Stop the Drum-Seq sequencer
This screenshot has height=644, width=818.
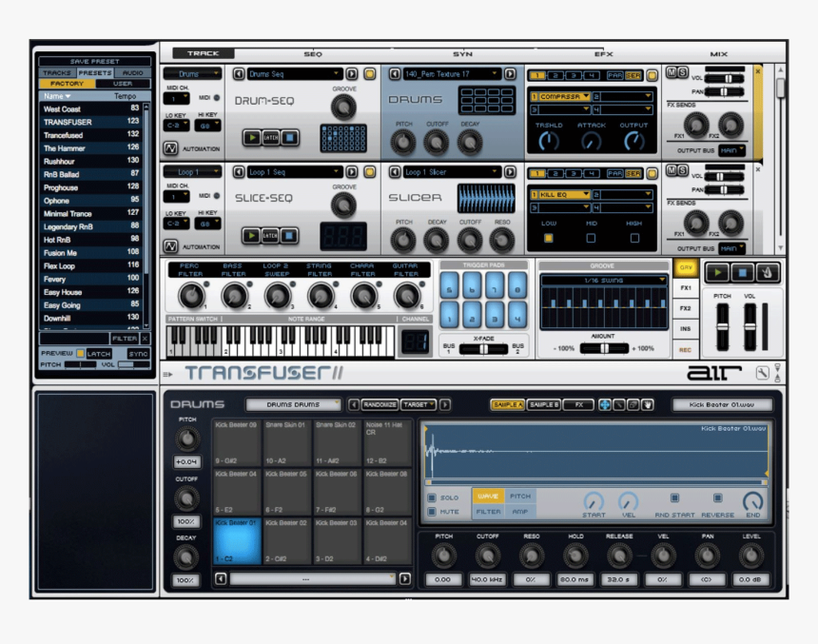click(289, 138)
